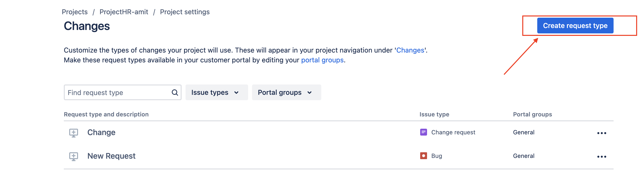This screenshot has height=195, width=644.
Task: Click the New Request type icon
Action: pos(73,156)
